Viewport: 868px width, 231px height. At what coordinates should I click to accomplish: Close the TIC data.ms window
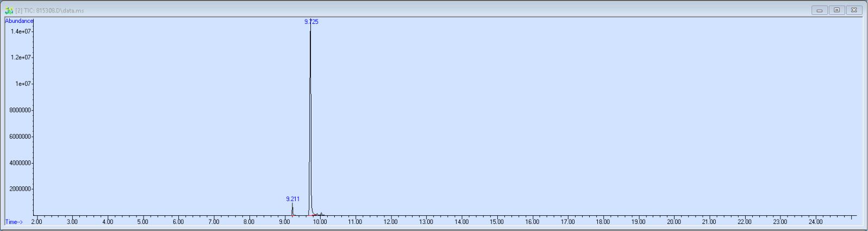[x=854, y=10]
